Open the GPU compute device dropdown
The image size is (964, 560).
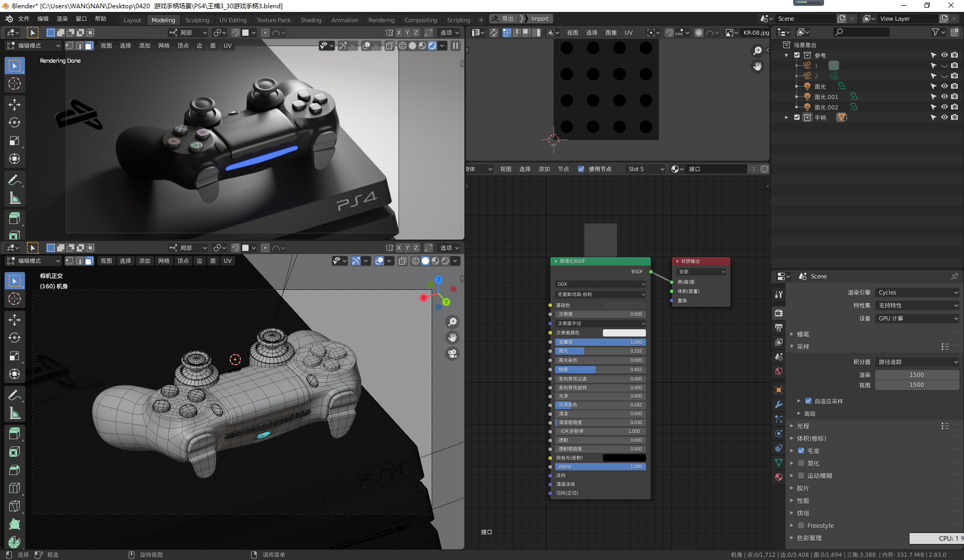tap(917, 318)
